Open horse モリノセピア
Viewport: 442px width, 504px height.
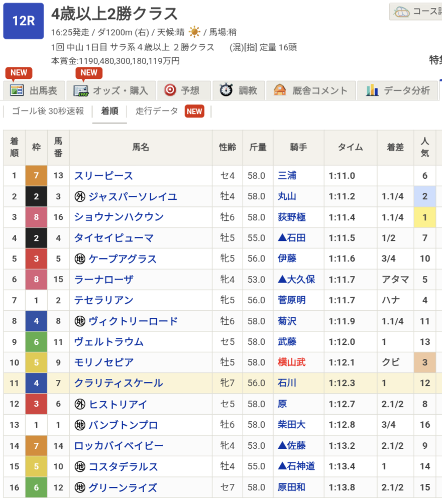coord(104,362)
